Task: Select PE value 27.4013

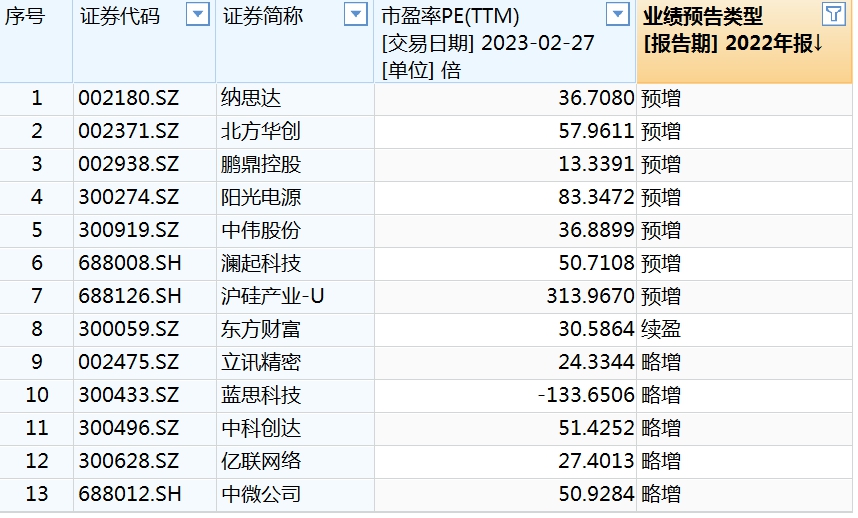Action: [x=596, y=461]
